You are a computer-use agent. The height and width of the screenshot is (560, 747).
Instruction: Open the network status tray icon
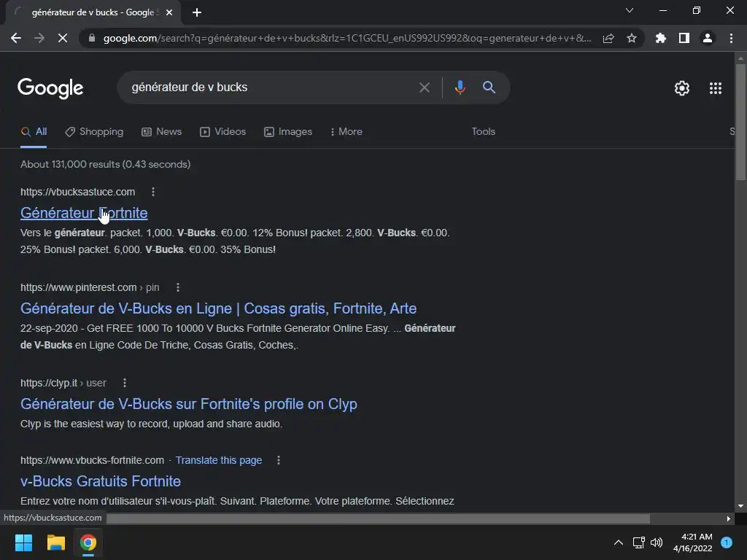tap(638, 542)
